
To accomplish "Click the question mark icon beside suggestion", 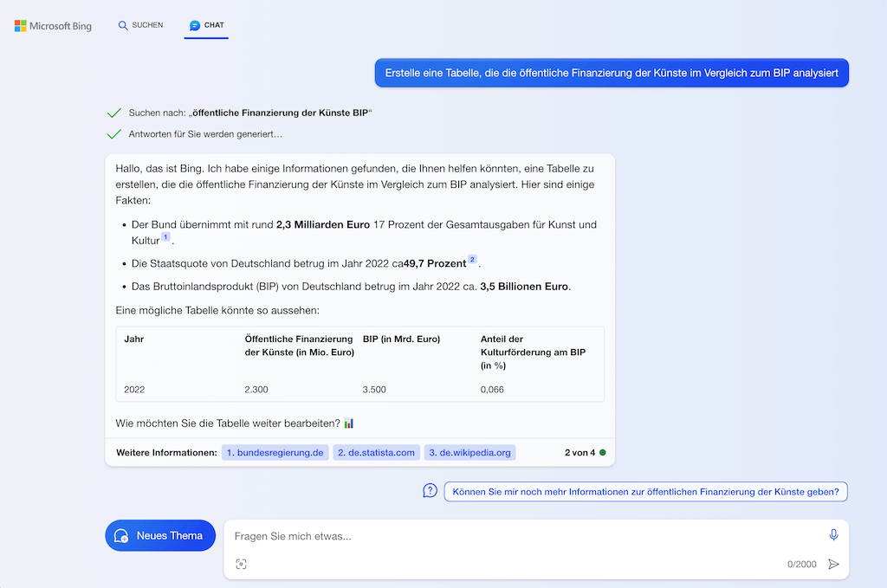I will (430, 491).
